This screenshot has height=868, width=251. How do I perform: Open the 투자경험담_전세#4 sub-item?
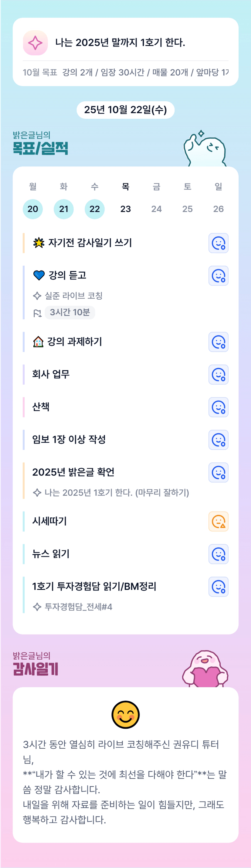(x=78, y=607)
